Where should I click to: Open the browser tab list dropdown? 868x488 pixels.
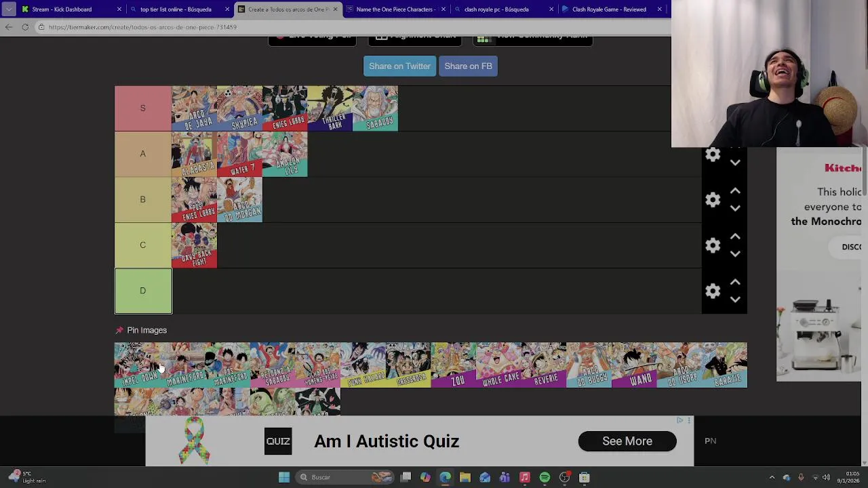8,9
